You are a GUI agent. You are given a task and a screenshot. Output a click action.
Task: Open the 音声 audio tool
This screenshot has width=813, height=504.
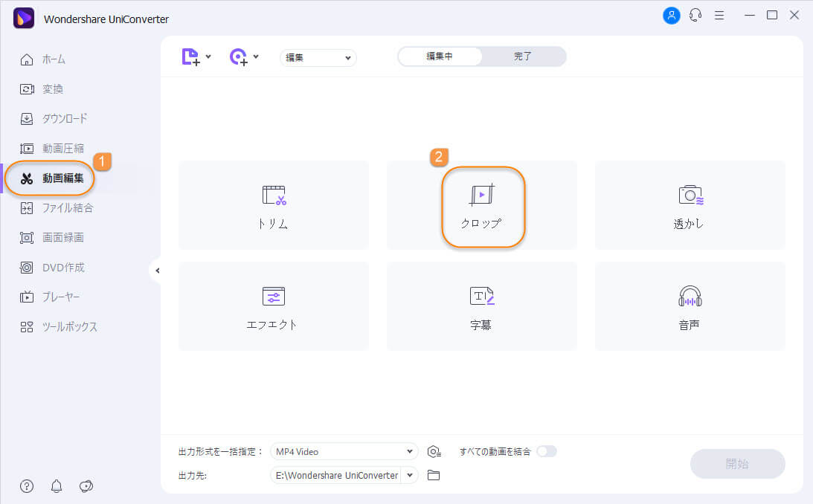coord(690,306)
